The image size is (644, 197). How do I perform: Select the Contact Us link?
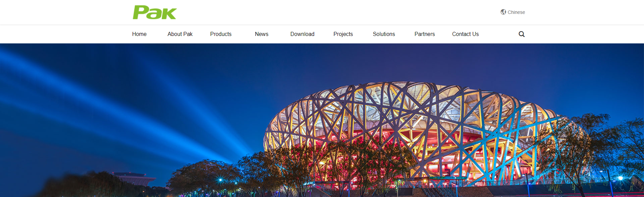465,34
